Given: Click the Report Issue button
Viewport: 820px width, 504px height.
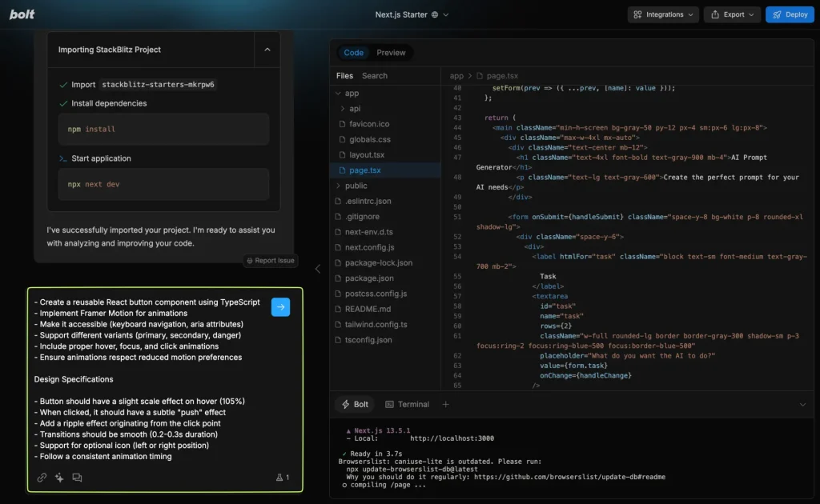Looking at the screenshot, I should click(x=271, y=261).
